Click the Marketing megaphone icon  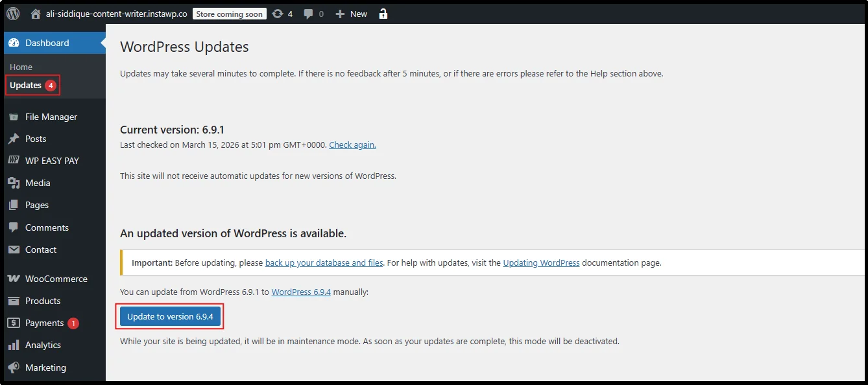pyautogui.click(x=14, y=367)
